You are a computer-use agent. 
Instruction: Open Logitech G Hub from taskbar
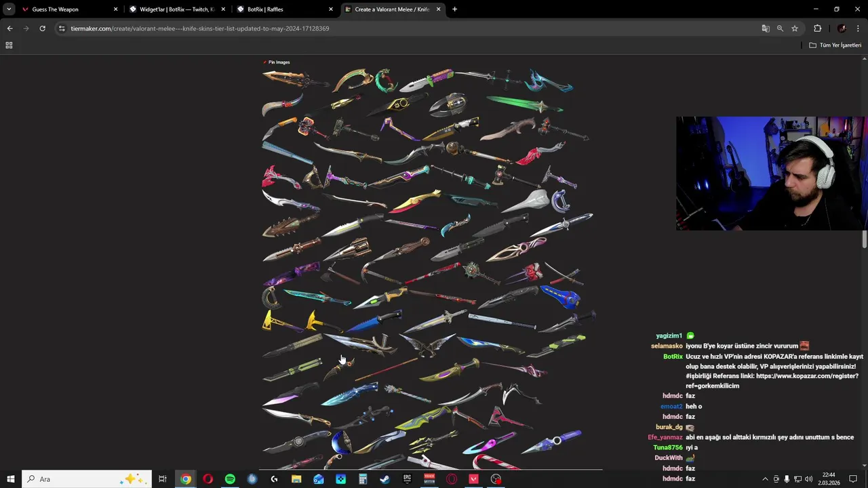pos(274,479)
